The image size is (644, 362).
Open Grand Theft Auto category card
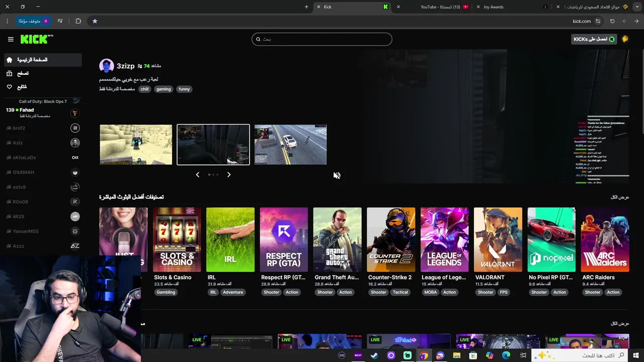(x=337, y=240)
